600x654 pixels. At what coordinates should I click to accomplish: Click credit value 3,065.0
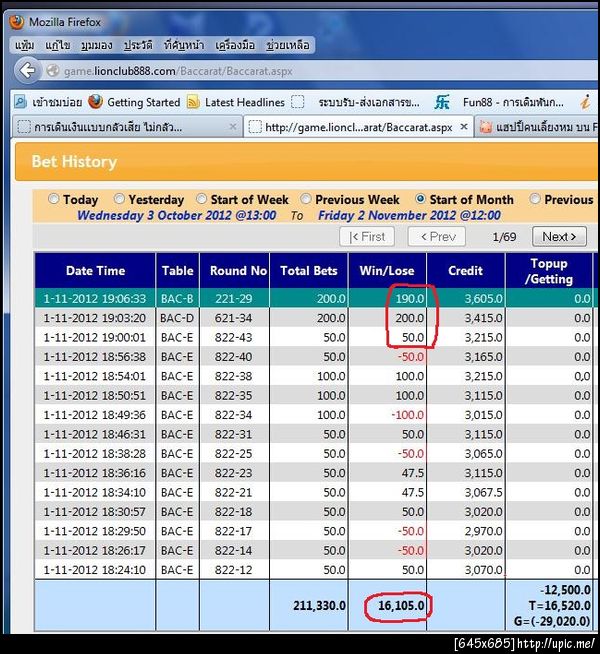484,454
